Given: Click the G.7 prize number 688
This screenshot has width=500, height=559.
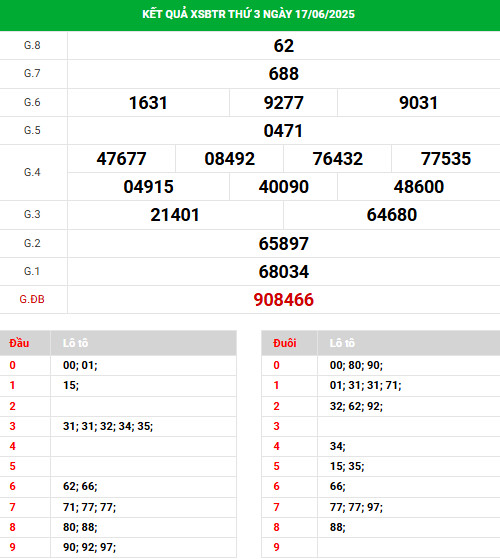Looking at the screenshot, I should pos(284,74).
